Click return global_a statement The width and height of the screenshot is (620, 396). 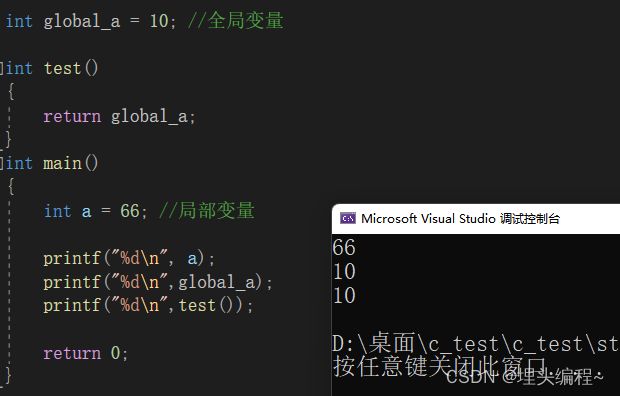119,116
